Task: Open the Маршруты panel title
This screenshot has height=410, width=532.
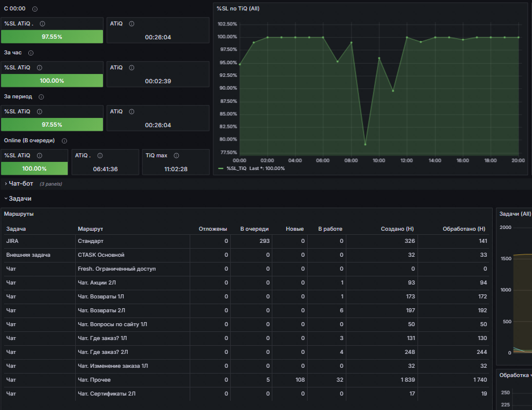Action: [19, 214]
